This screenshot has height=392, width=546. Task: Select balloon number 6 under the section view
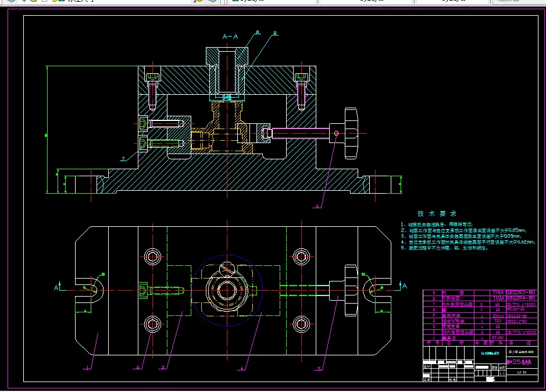pos(317,206)
